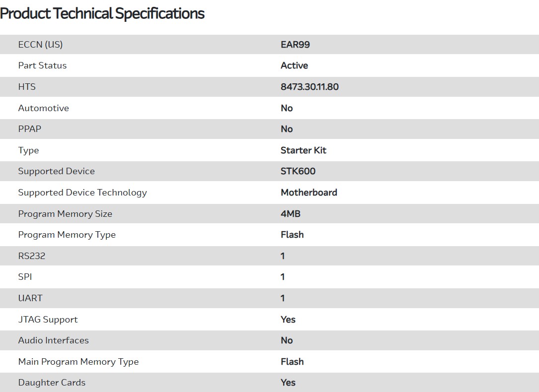Click the HTS code 8473.30.11.80
539x392 pixels.
click(309, 87)
